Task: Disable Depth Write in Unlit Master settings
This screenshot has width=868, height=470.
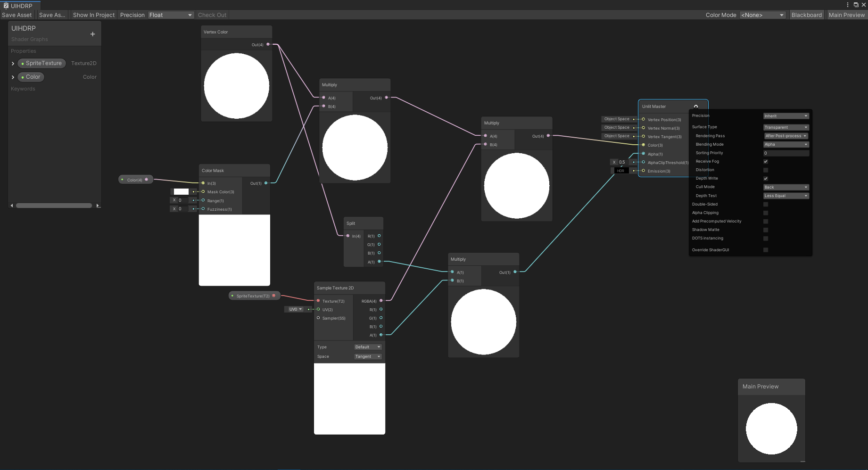Action: point(766,178)
